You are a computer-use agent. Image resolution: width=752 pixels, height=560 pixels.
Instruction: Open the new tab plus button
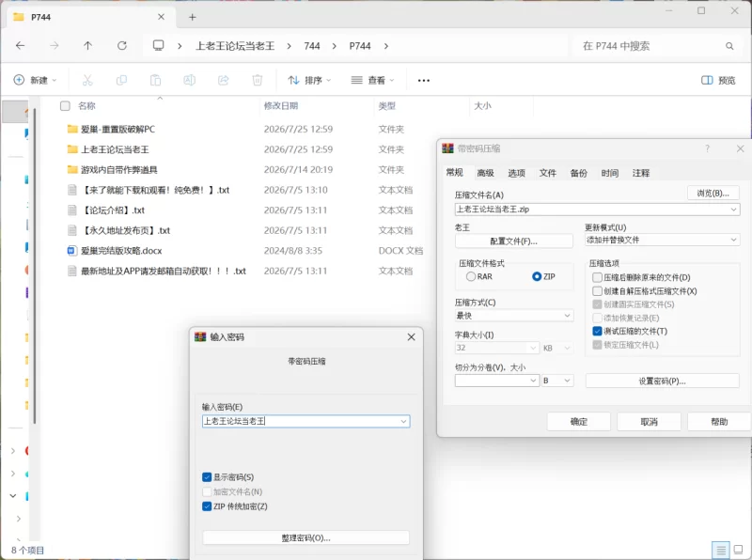193,17
